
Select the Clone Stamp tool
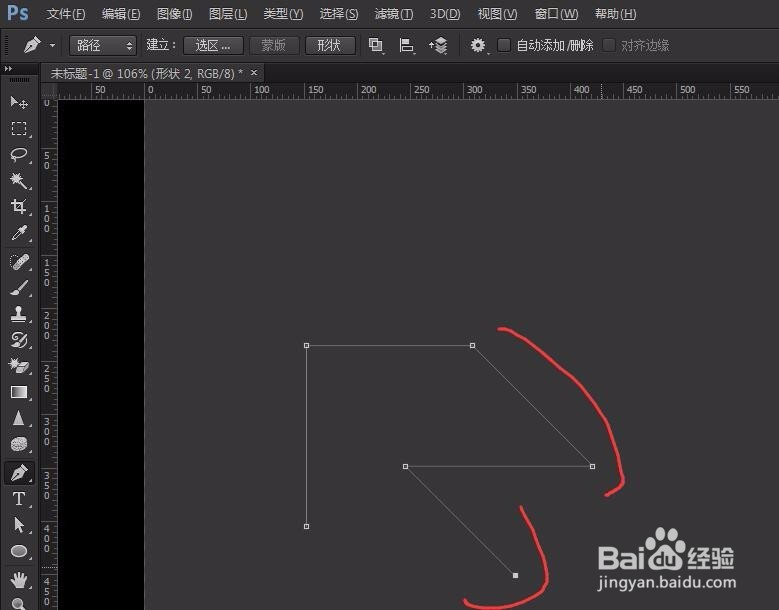coord(19,314)
